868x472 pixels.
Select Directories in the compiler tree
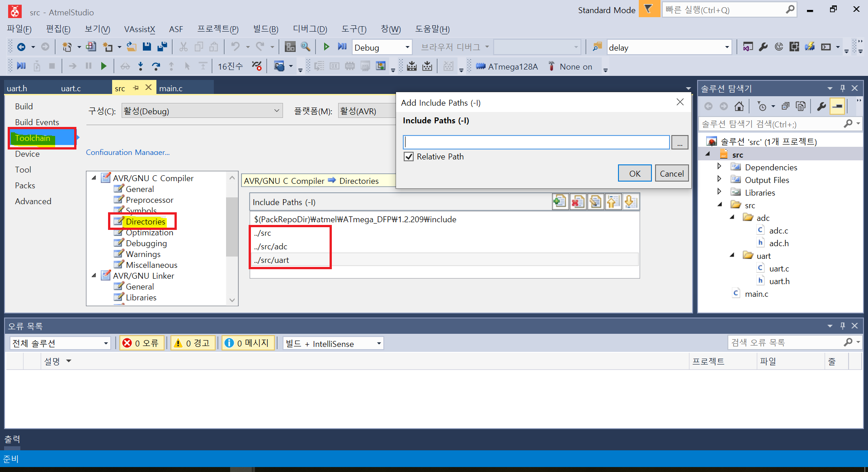tap(146, 221)
